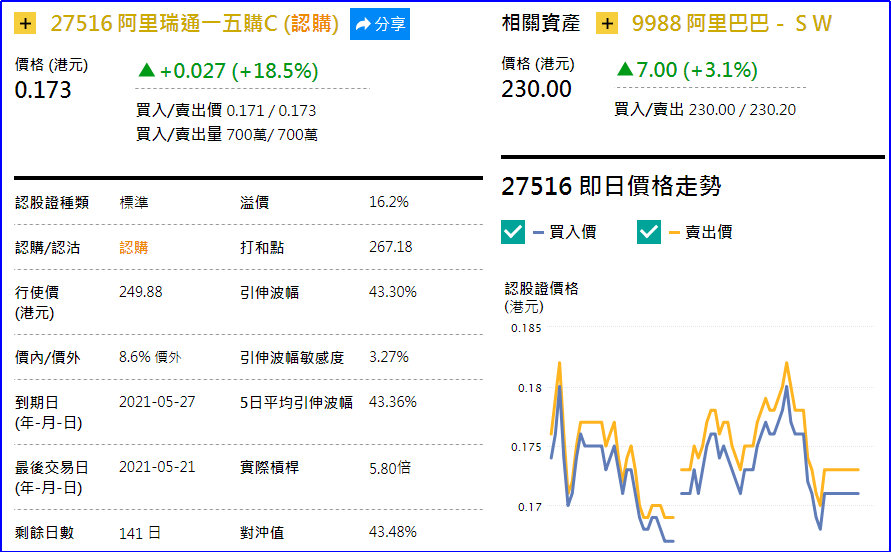Select the 對沖值 value 43.48%

[x=393, y=532]
